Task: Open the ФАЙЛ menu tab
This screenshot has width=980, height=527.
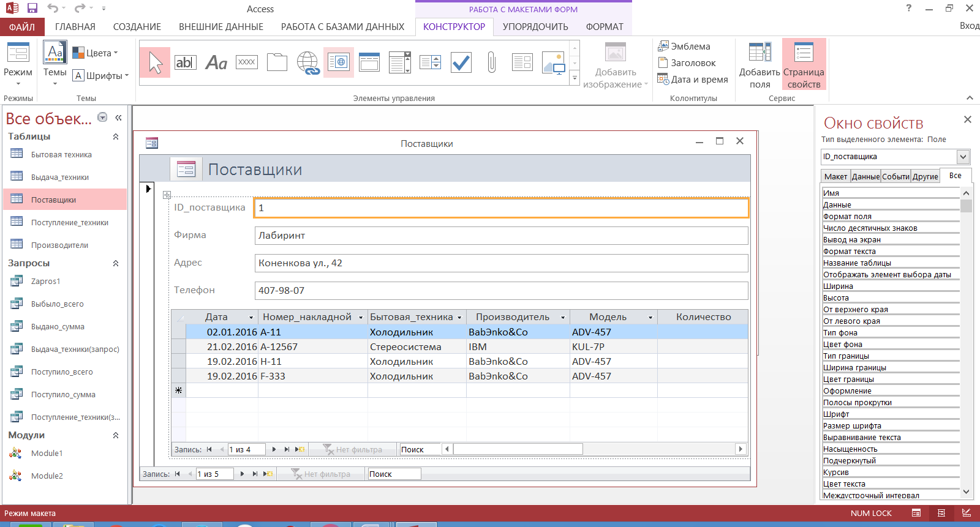Action: point(22,27)
